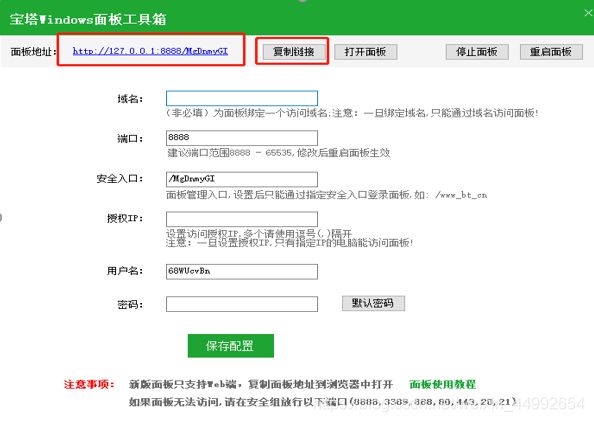Click the example text /www_bt_cn hint line
Image resolution: width=594 pixels, height=422 pixels.
[327, 195]
